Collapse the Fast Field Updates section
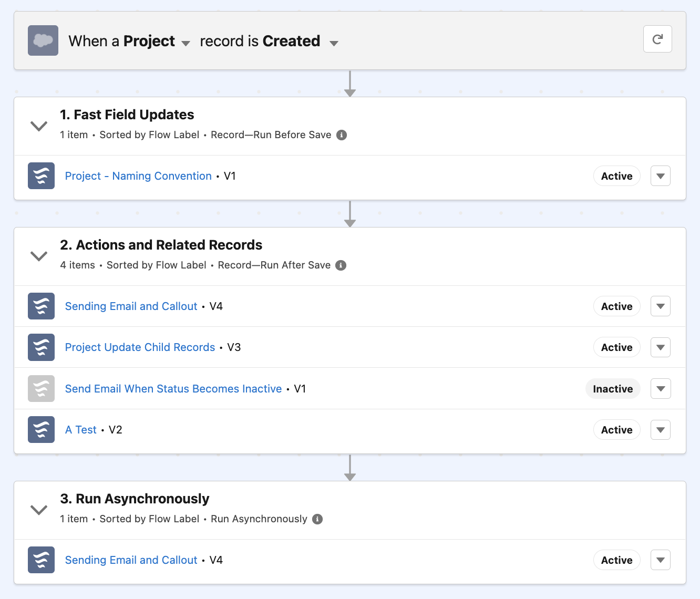Image resolution: width=700 pixels, height=599 pixels. pos(39,126)
